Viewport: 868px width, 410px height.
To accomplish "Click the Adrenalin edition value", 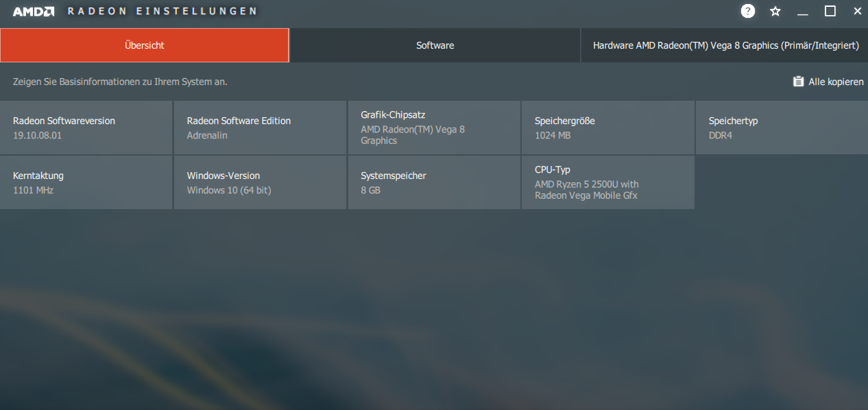I will (207, 135).
